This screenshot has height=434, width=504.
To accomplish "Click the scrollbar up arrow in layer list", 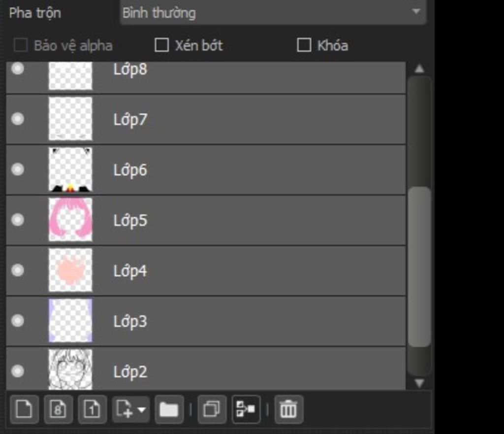I will pyautogui.click(x=419, y=68).
